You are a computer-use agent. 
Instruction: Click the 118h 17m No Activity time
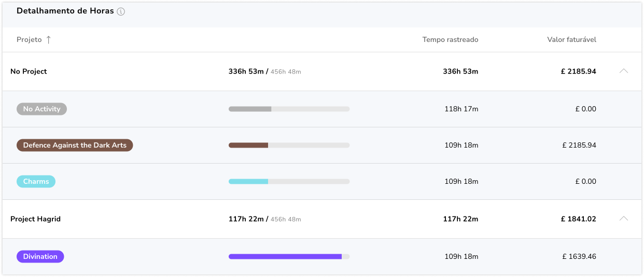click(x=461, y=109)
